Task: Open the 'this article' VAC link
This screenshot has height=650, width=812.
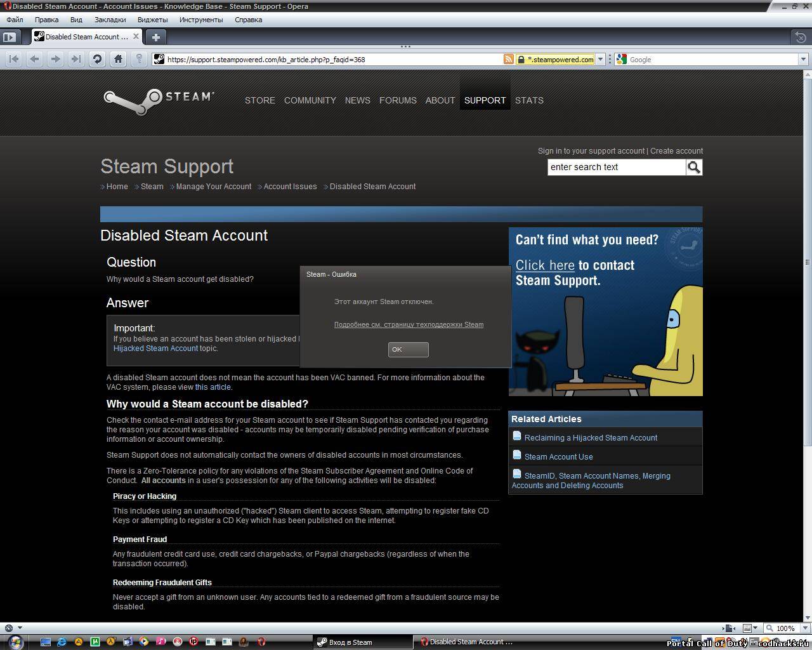Action: (213, 387)
